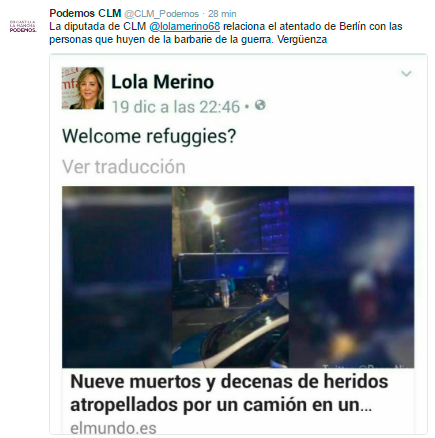Click the Podemos CLM account name
Screen dimensions: 435x438
(x=85, y=14)
